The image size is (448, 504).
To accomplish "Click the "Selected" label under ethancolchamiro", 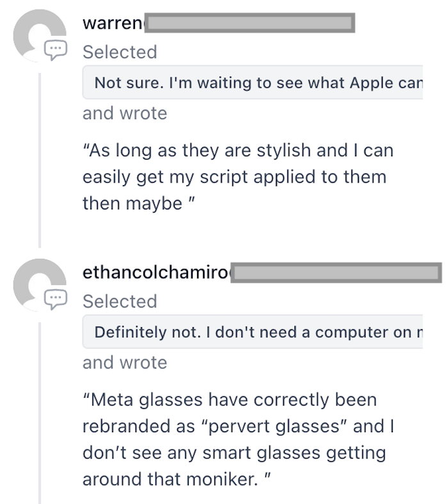I will pos(120,301).
